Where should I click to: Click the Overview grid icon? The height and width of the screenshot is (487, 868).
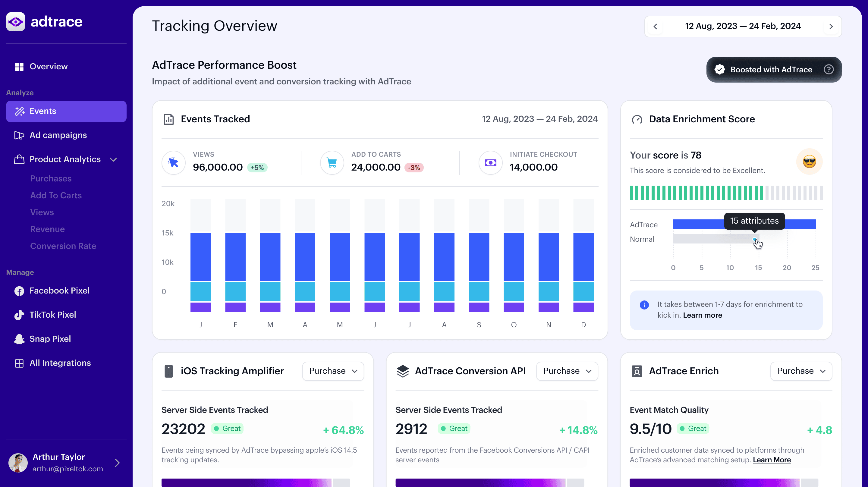(19, 67)
